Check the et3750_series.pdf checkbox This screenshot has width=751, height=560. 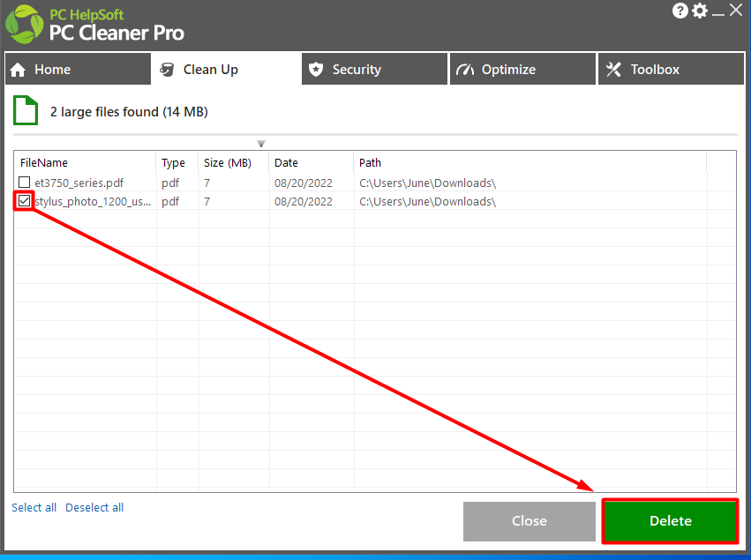(x=24, y=183)
